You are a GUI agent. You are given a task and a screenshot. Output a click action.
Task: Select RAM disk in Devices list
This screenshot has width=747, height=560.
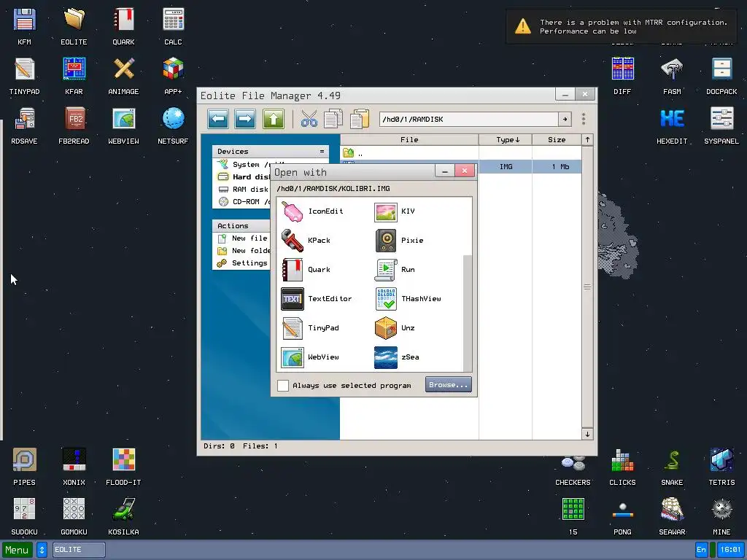click(243, 189)
